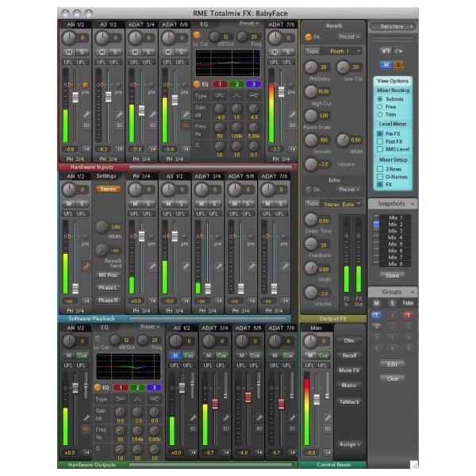Open the Assign dropdown in Control Room
Image resolution: width=476 pixels, height=476 pixels.
click(349, 444)
